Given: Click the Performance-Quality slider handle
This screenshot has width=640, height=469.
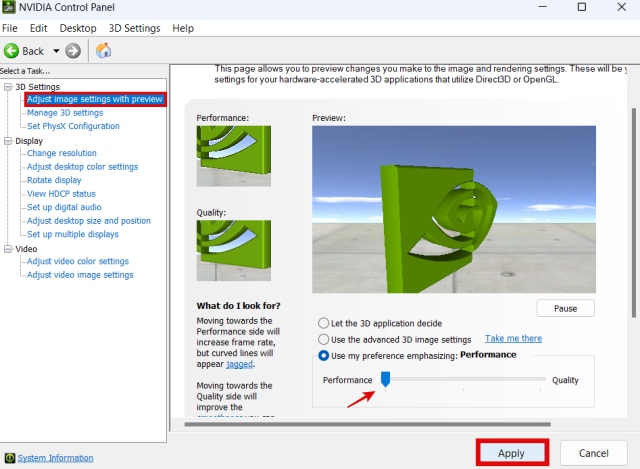Looking at the screenshot, I should [x=385, y=379].
